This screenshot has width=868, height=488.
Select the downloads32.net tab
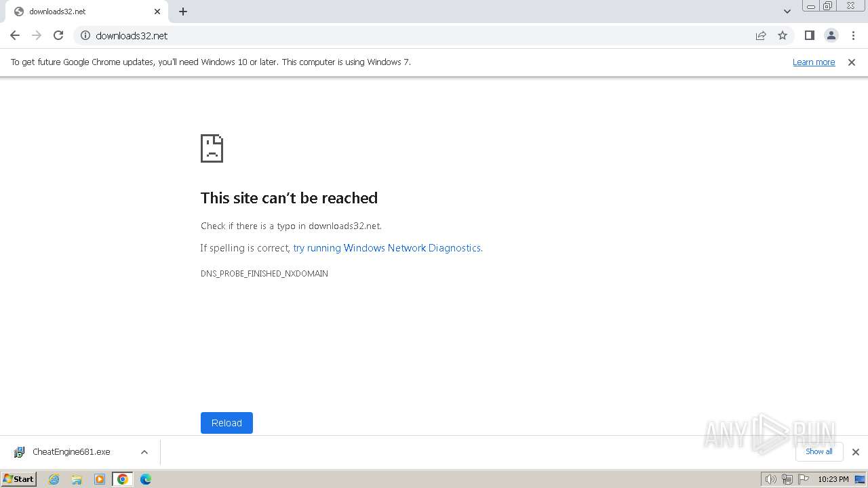coord(86,12)
